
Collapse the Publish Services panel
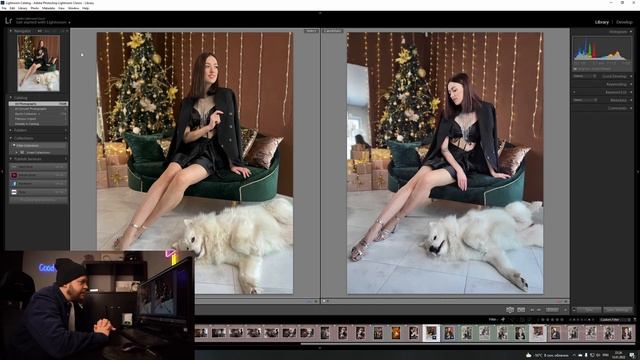point(11,159)
